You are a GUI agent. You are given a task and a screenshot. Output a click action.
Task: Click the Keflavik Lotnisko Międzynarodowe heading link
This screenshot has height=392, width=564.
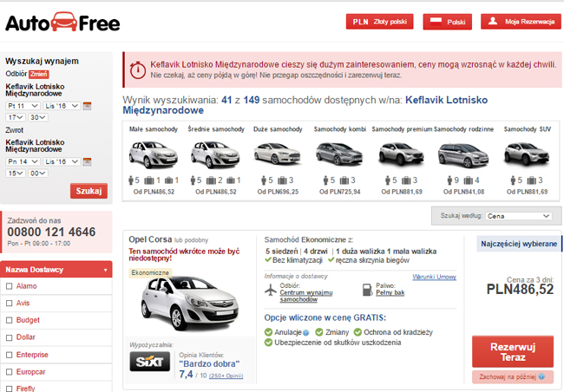tap(305, 105)
